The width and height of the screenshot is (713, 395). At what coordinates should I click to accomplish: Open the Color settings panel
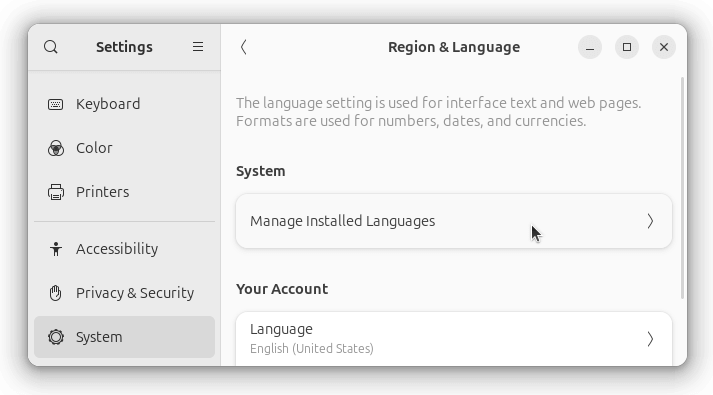tap(124, 148)
